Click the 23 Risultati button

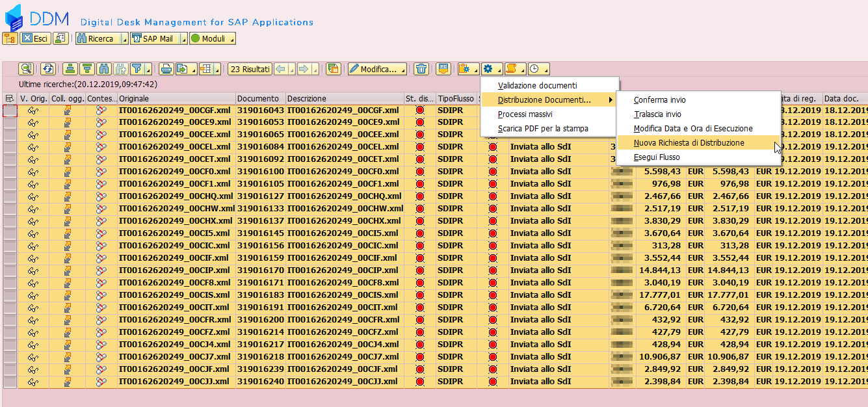(250, 69)
